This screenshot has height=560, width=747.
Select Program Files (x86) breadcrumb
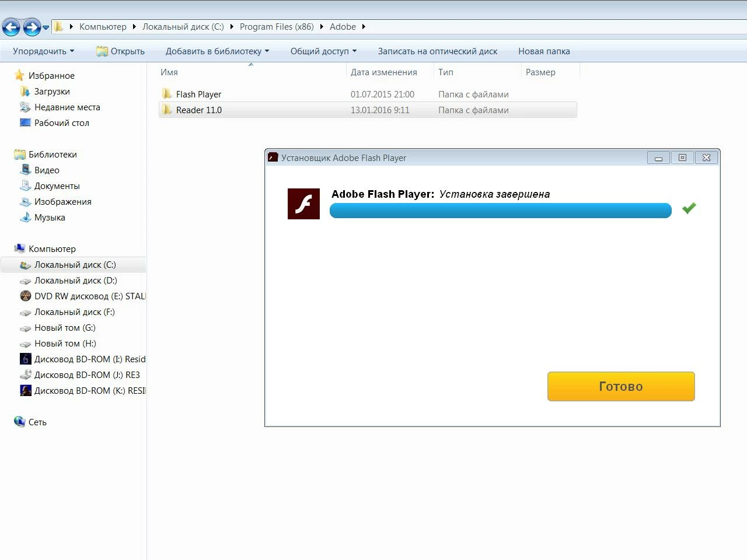coord(277,27)
